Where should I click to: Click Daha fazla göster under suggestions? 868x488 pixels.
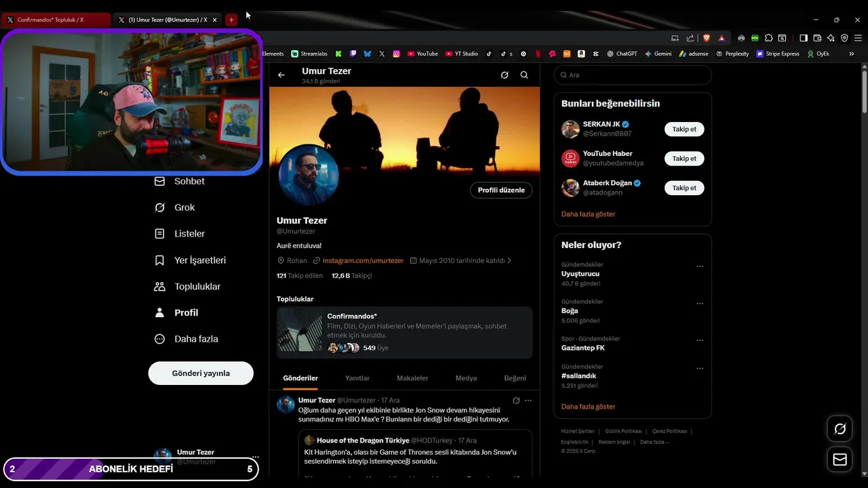pos(588,214)
